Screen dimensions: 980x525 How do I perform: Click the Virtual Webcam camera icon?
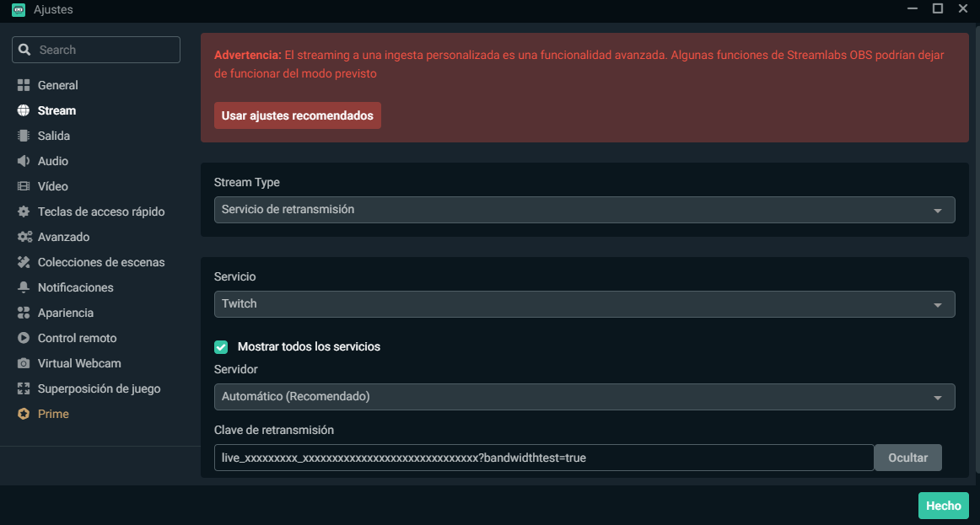click(x=24, y=362)
